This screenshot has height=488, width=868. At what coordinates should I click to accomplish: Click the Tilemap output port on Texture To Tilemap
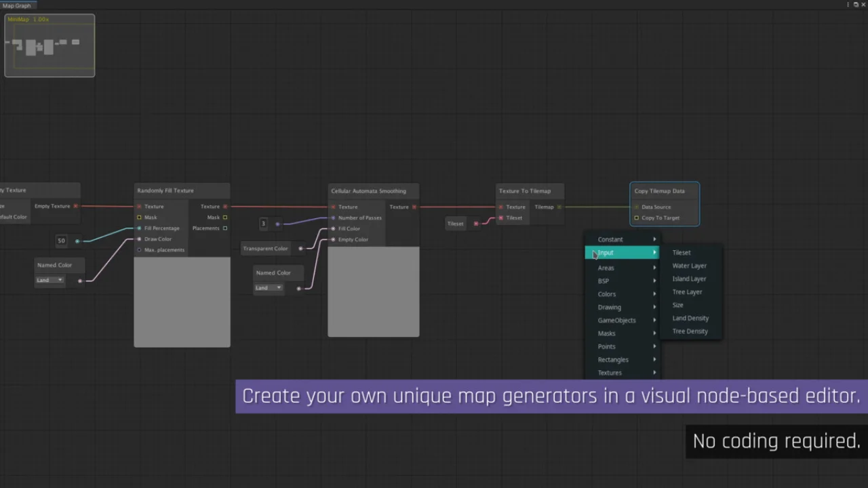[x=559, y=207]
